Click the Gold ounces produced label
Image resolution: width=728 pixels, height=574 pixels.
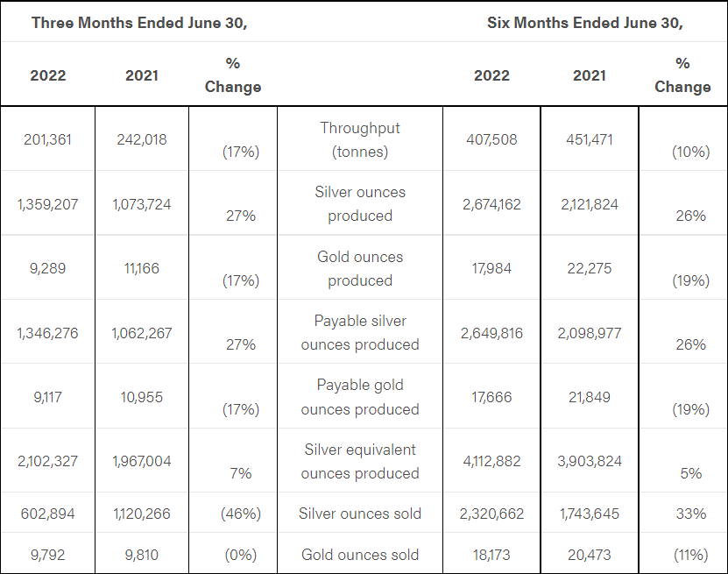(360, 268)
